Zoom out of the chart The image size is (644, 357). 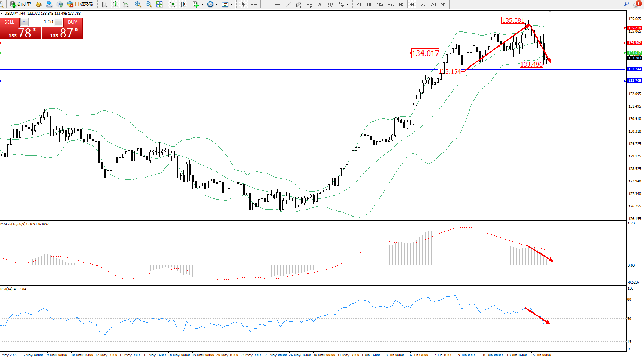click(149, 4)
